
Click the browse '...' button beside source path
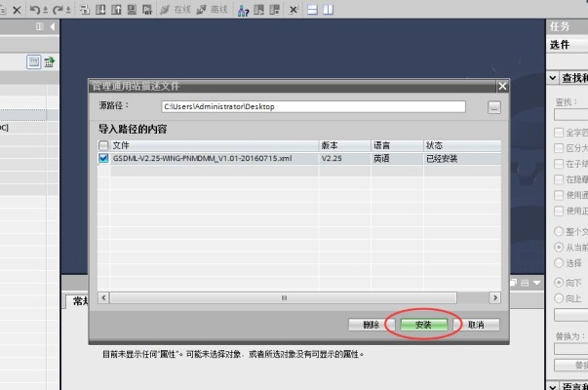click(494, 106)
